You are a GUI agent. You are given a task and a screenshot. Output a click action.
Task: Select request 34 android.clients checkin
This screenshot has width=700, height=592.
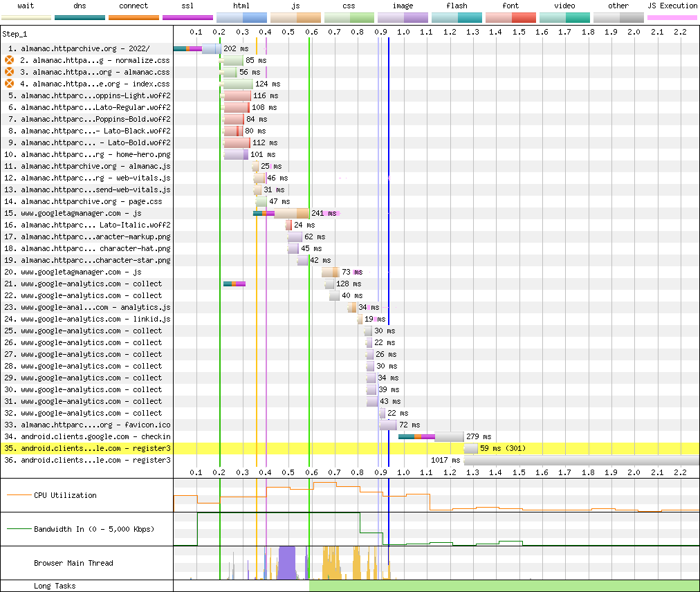click(x=87, y=436)
